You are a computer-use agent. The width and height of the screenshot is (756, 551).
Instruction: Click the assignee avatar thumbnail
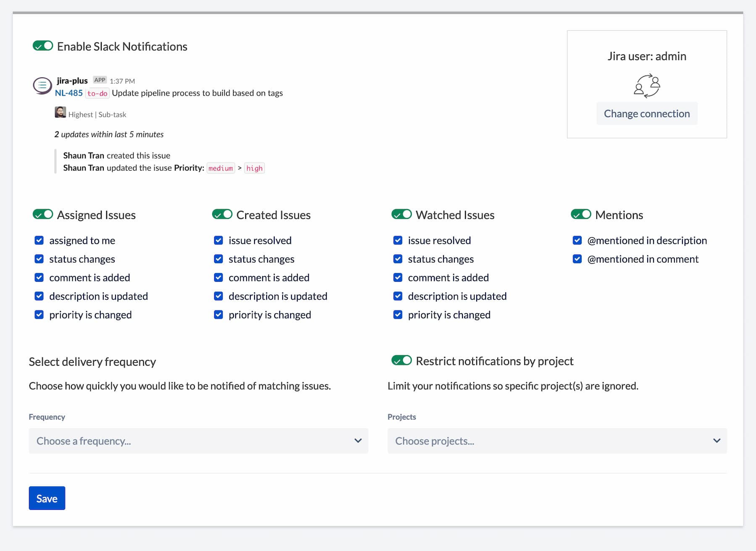click(x=60, y=113)
